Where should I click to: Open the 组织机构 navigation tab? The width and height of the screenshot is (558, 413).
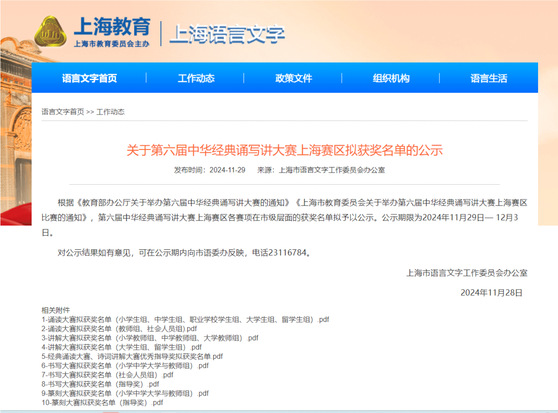[x=391, y=78]
